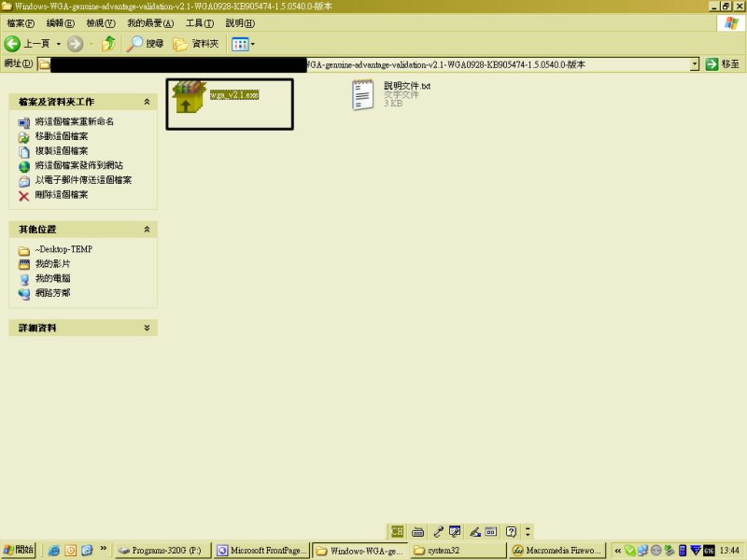Open the 開始 Start button

point(19,550)
